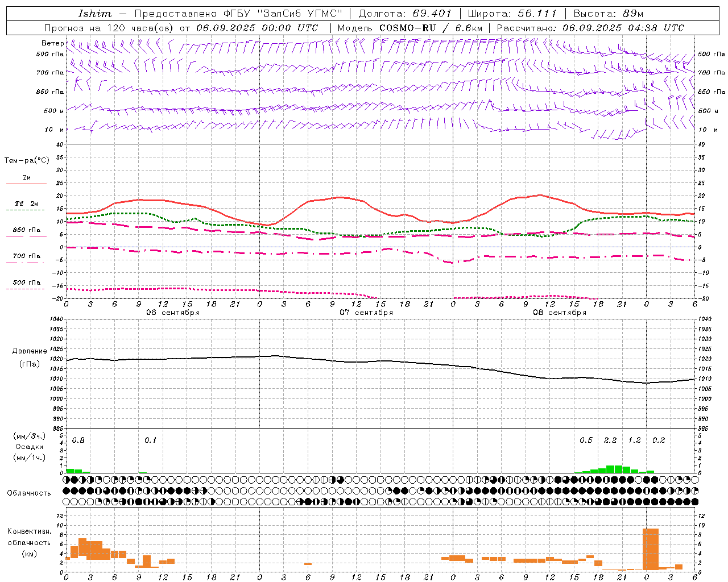Select the provider text "ЗапСиб УГМС"
The image size is (728, 582).
(x=300, y=14)
